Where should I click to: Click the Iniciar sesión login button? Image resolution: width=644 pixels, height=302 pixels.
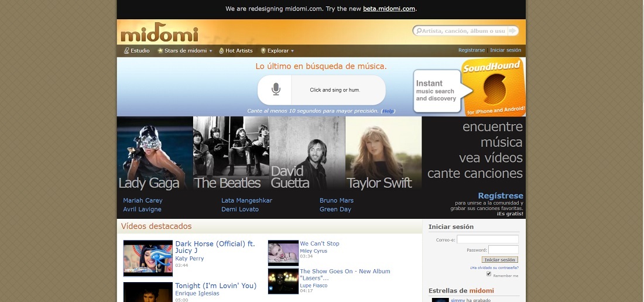click(499, 260)
